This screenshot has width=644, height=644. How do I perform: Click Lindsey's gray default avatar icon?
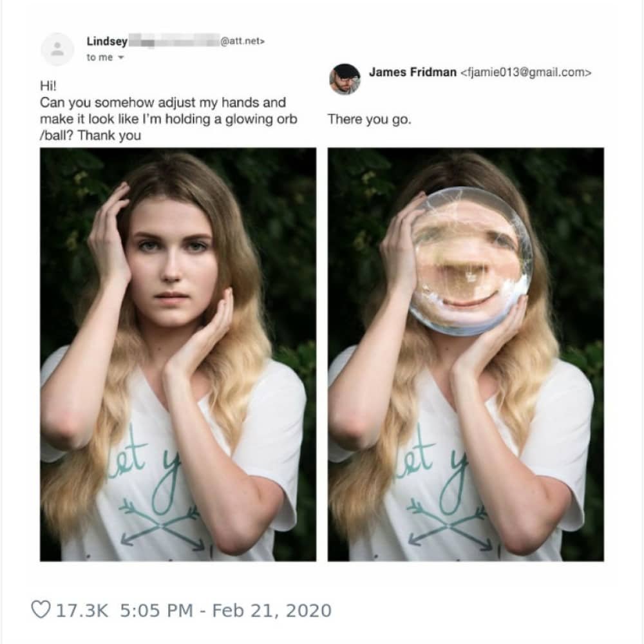pyautogui.click(x=57, y=49)
